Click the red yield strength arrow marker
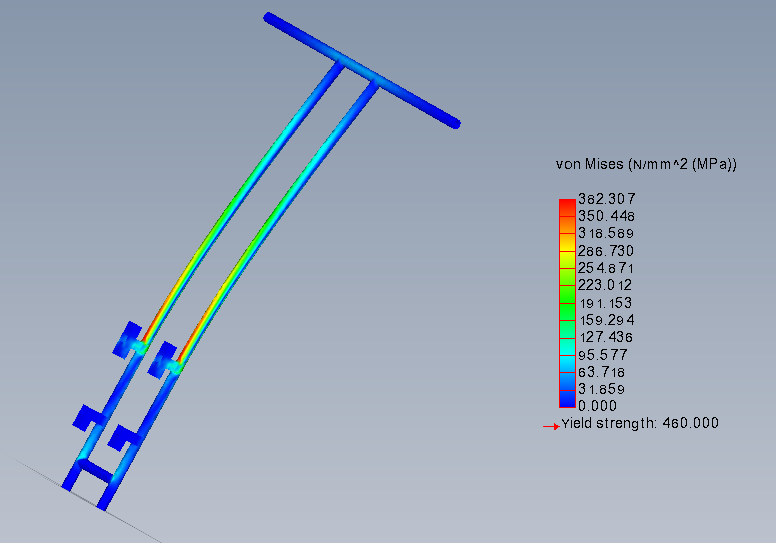The height and width of the screenshot is (543, 776). point(550,425)
